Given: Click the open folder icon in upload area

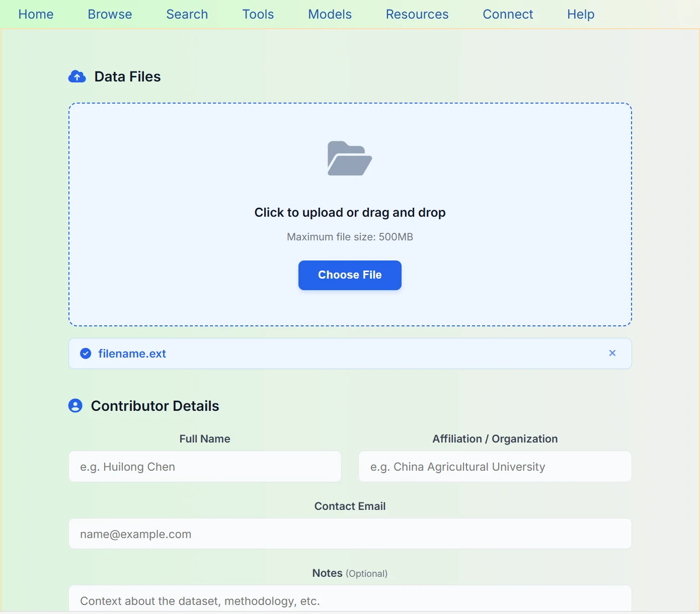Looking at the screenshot, I should [350, 158].
